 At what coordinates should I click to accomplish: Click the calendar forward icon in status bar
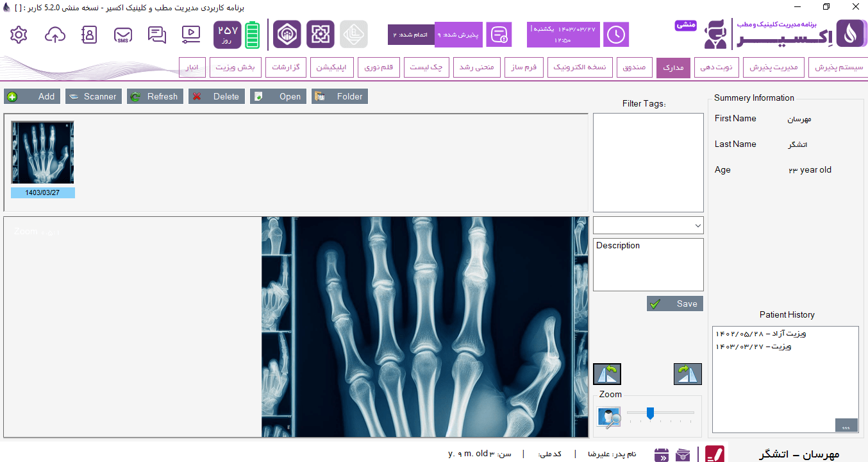661,454
